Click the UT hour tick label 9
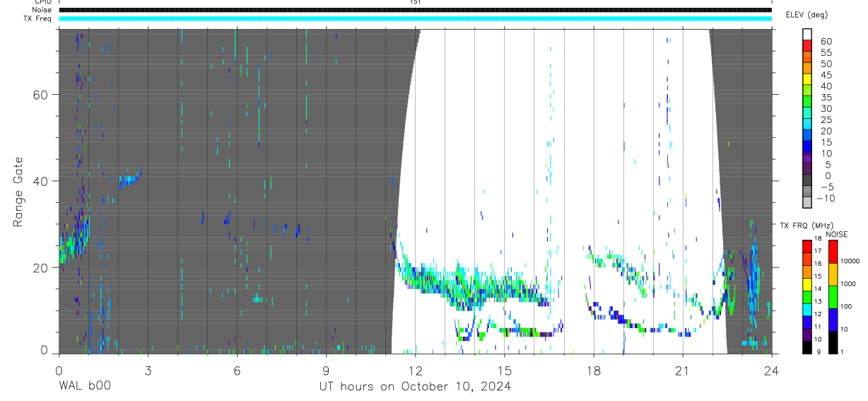Image resolution: width=868 pixels, height=401 pixels. [x=326, y=371]
